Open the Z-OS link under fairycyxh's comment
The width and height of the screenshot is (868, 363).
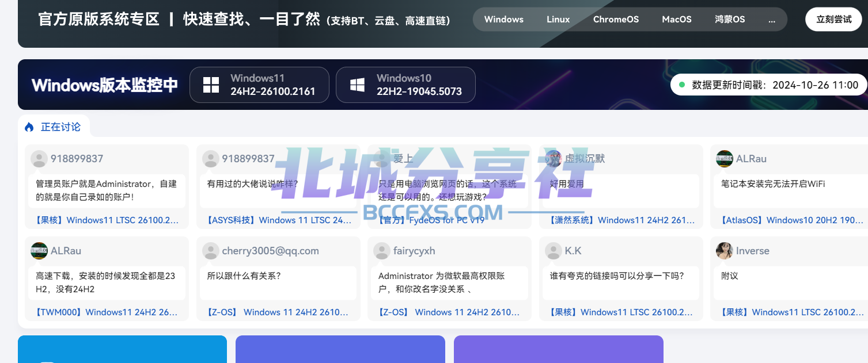450,312
